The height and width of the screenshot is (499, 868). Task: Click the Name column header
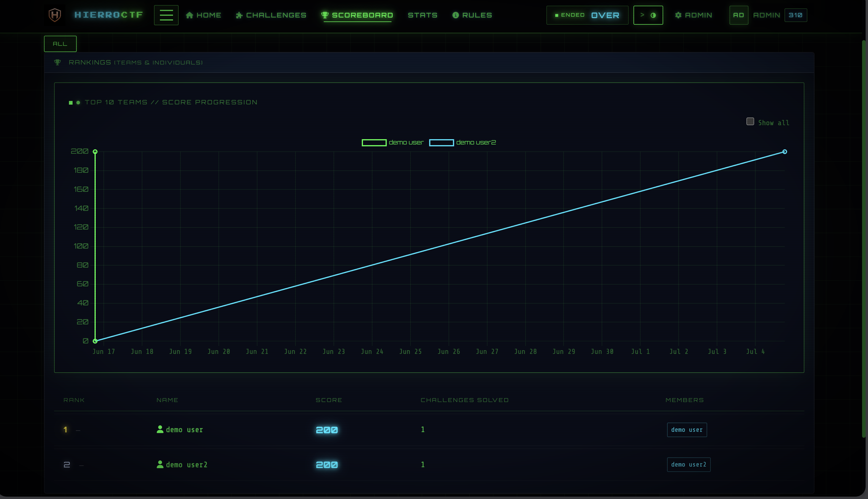[167, 400]
